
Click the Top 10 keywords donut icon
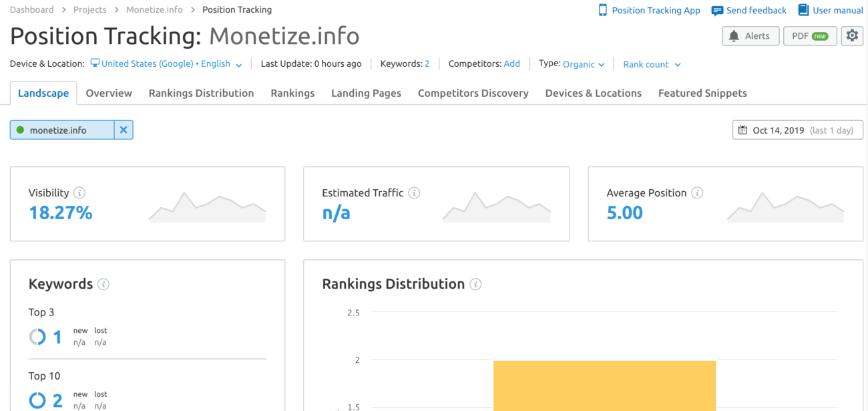point(37,400)
